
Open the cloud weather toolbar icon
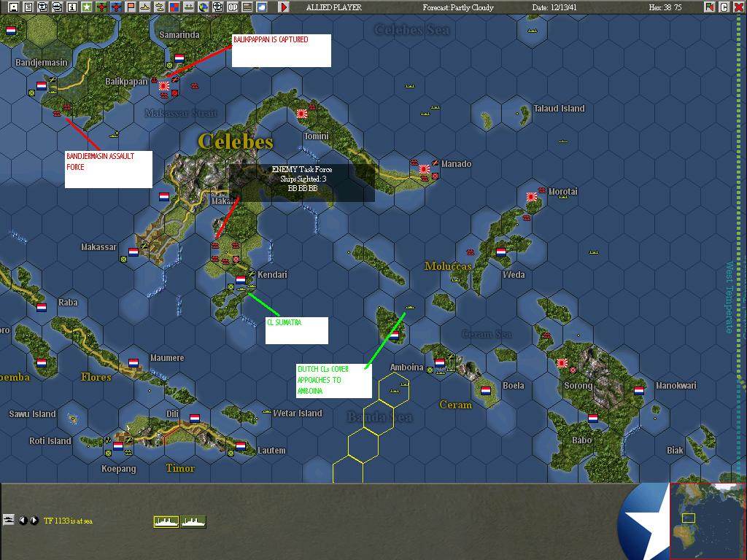[262, 7]
